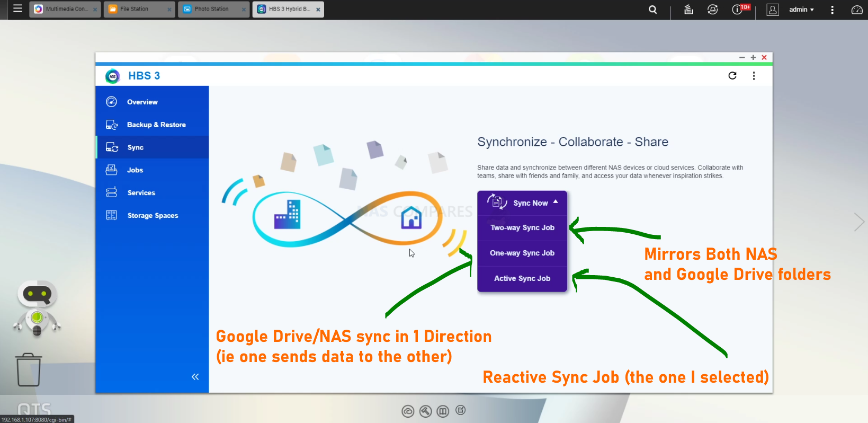The width and height of the screenshot is (868, 423).
Task: Click the utility tools icon in bottom bar
Action: (425, 411)
